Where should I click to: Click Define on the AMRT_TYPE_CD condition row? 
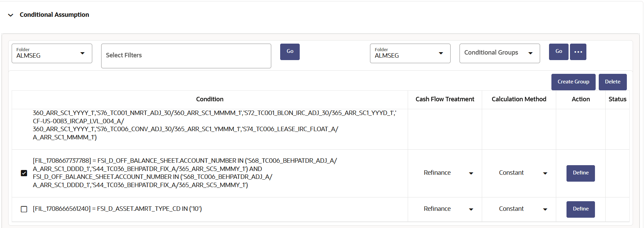coord(581,209)
